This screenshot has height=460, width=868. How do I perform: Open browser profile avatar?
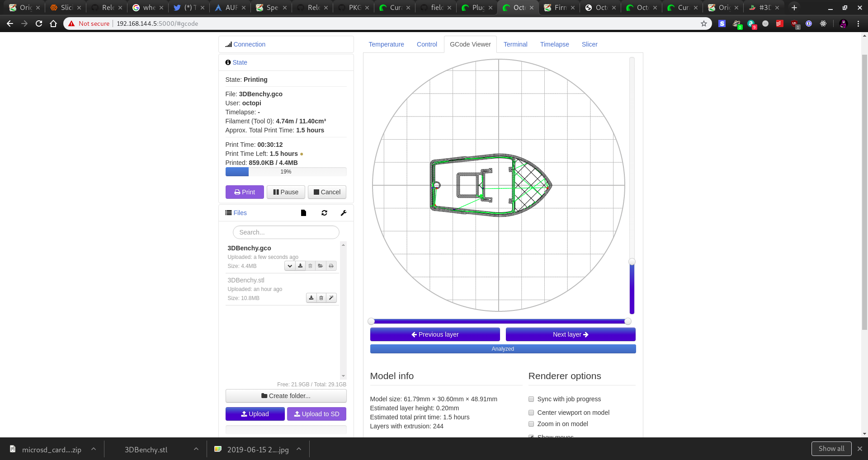[x=843, y=23]
